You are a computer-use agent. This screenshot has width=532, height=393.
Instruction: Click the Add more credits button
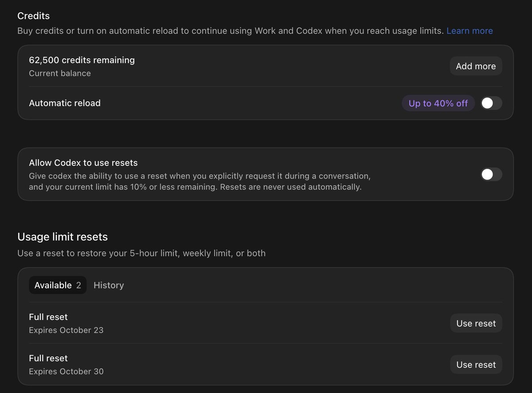[476, 66]
